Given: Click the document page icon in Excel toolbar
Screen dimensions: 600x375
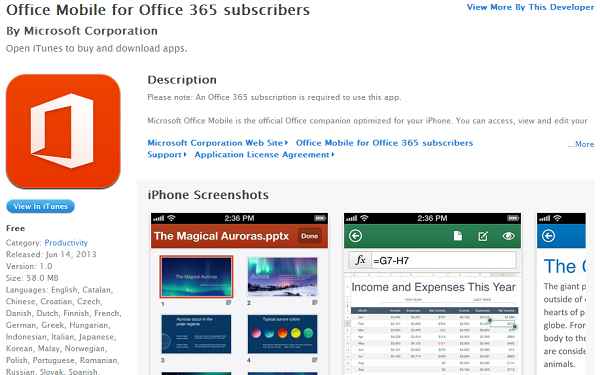Looking at the screenshot, I should [458, 236].
